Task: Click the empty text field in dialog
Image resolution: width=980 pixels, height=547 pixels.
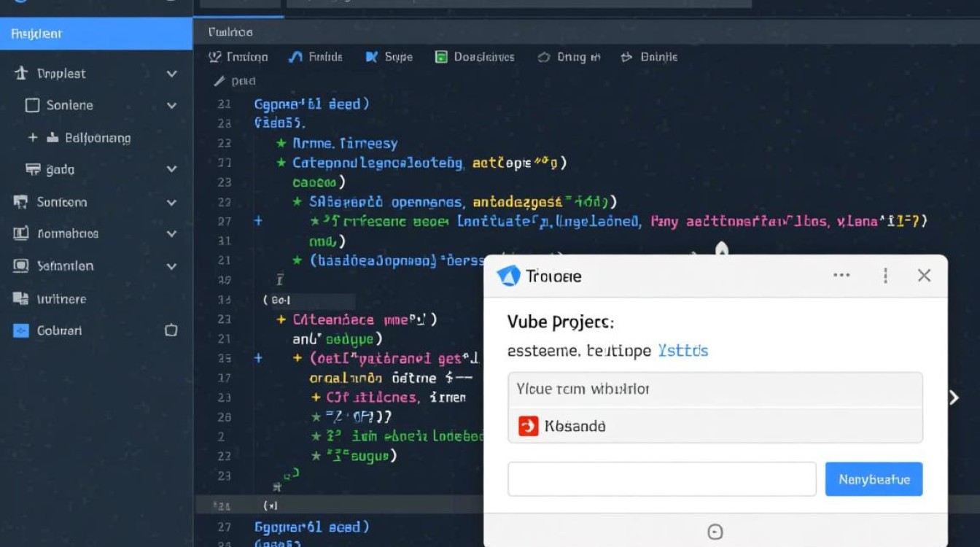Action: pos(661,479)
